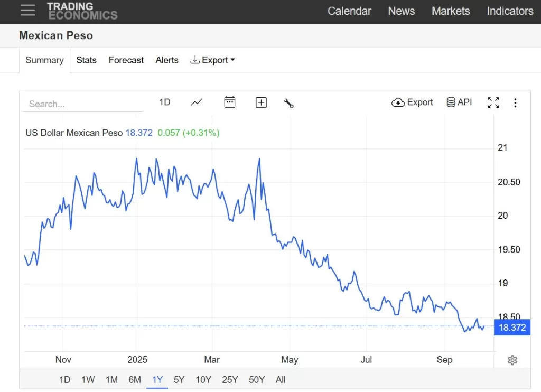Select the line chart type icon

point(197,102)
